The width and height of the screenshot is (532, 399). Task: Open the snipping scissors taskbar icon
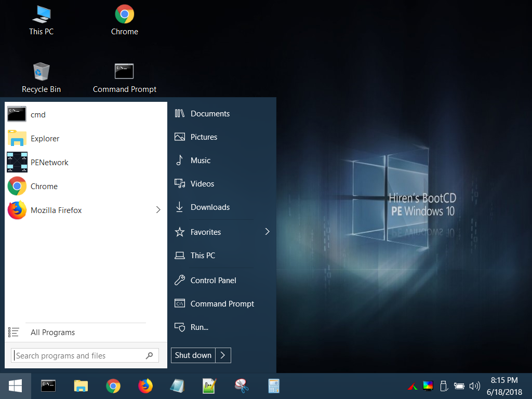[x=242, y=386]
